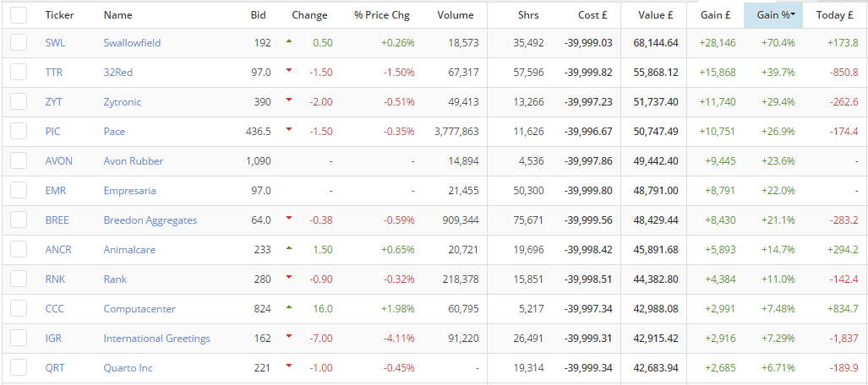Check the box for 32Red row
The width and height of the screenshot is (868, 385).
coord(19,72)
